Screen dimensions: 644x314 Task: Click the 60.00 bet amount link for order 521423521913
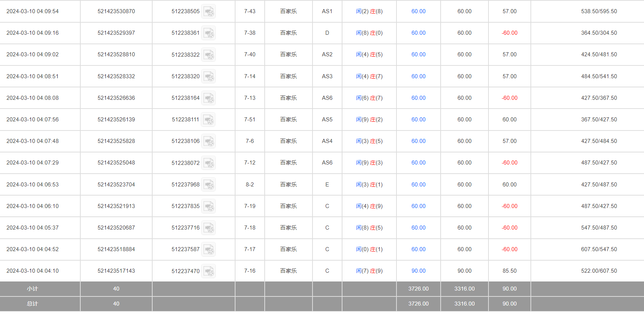click(x=418, y=206)
